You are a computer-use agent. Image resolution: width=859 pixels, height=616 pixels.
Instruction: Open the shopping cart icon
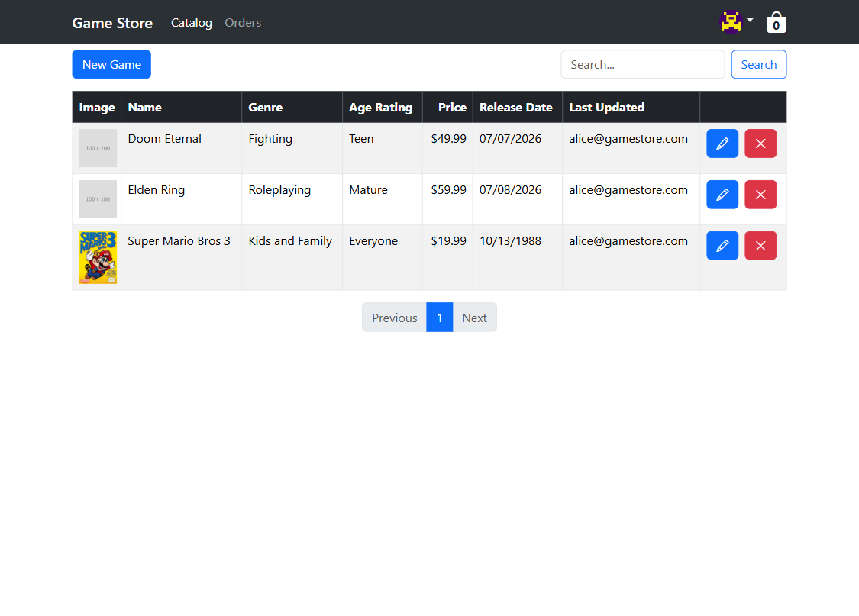[776, 22]
